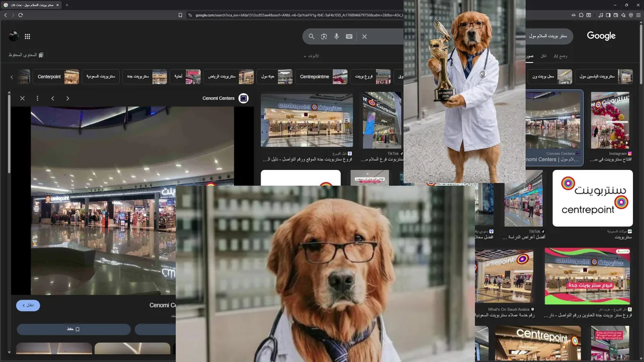The image size is (644, 362).
Task: Open the Cenomi Centers source logo
Action: [x=244, y=98]
